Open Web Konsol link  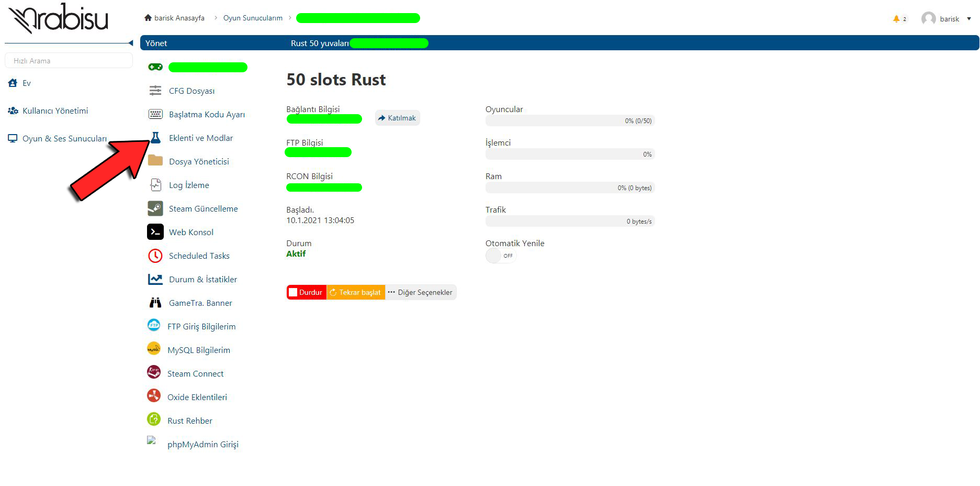pos(191,232)
